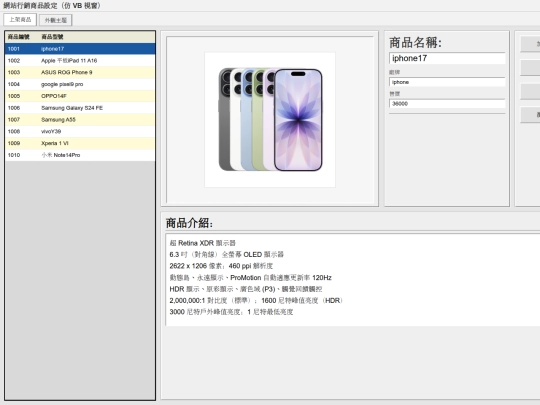The image size is (540, 405).
Task: Select the Samsung Galaxy S24 FE row
Action: pos(80,108)
